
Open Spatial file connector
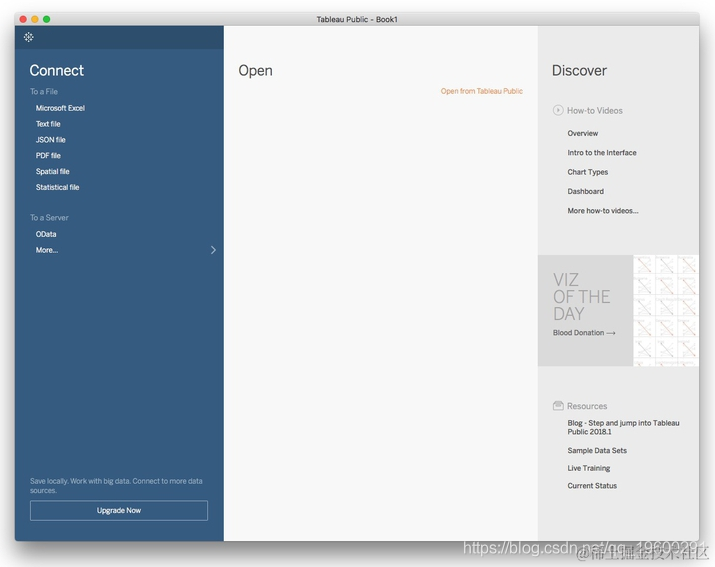(52, 172)
